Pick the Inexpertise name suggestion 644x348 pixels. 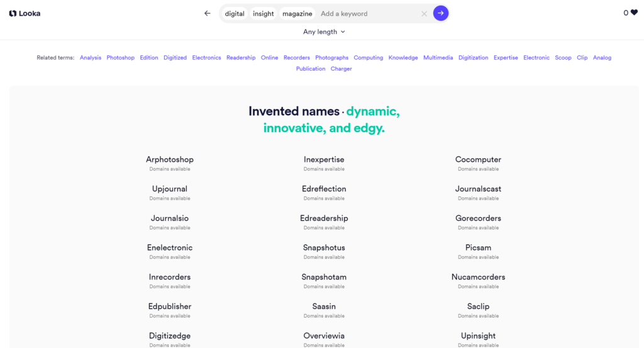point(324,160)
